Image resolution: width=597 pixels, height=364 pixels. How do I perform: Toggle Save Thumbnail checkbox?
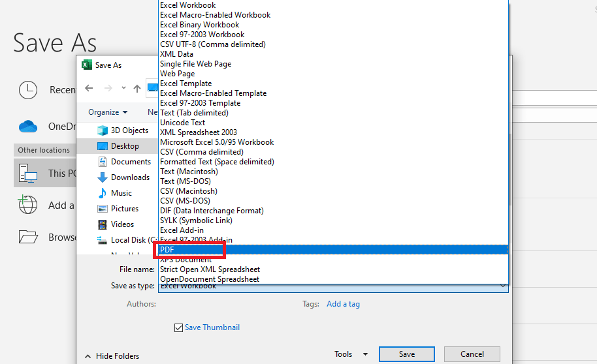[178, 327]
